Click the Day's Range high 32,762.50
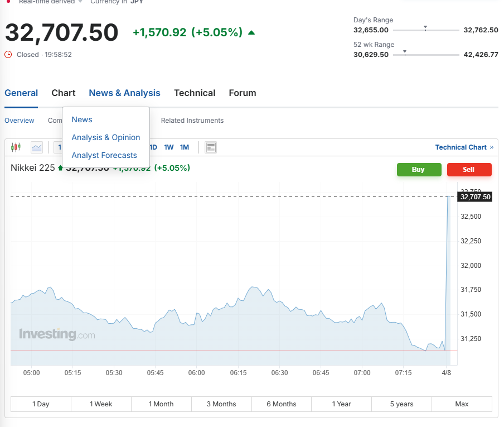504x427 pixels. [481, 30]
